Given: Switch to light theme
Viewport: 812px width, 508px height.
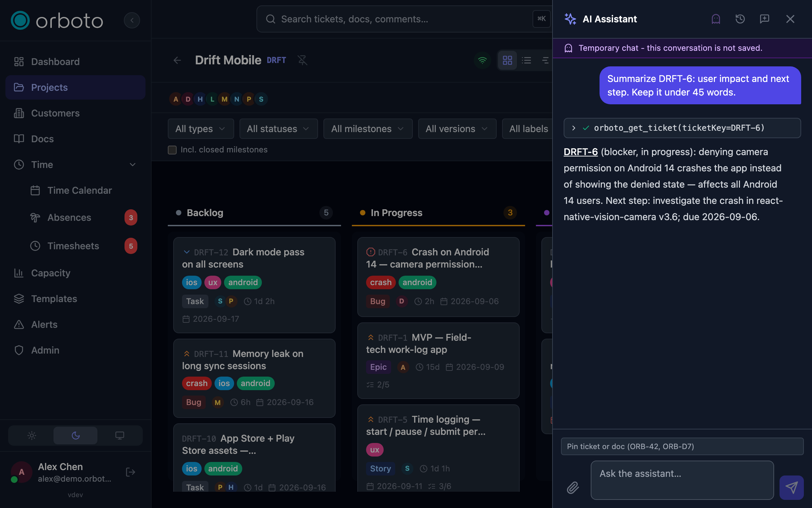Looking at the screenshot, I should [x=31, y=435].
